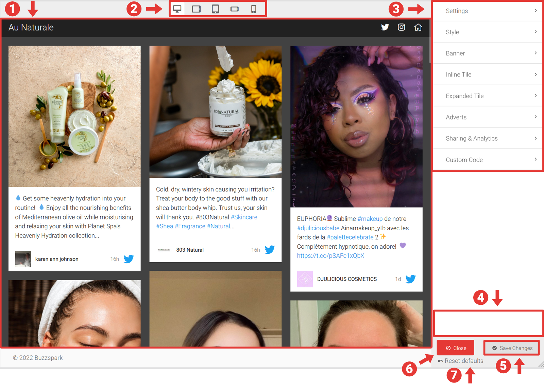Open Expanded Tile settings
This screenshot has width=544, height=392.
488,96
